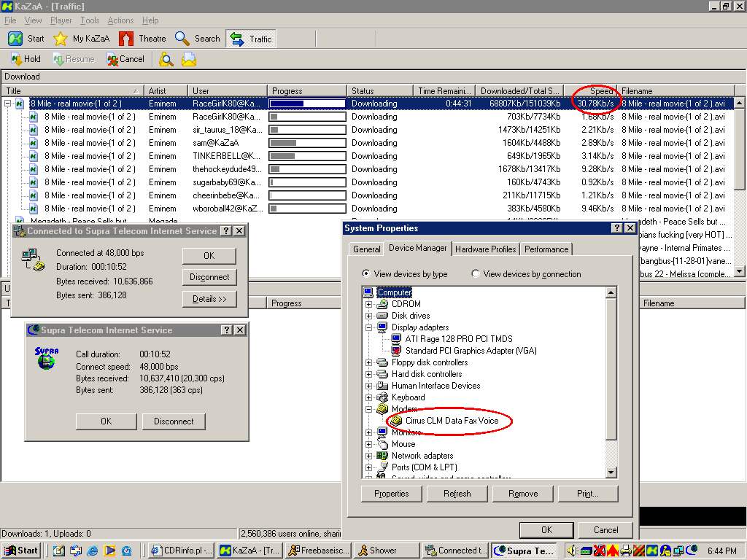This screenshot has height=560, width=747.
Task: Switch to the Performance tab
Action: tap(546, 249)
